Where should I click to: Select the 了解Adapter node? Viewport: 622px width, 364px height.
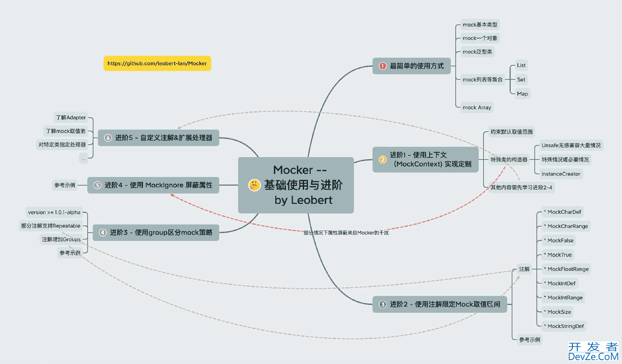coord(71,118)
